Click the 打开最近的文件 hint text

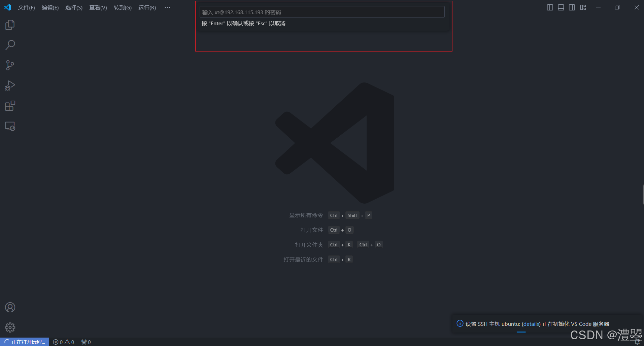(x=303, y=259)
